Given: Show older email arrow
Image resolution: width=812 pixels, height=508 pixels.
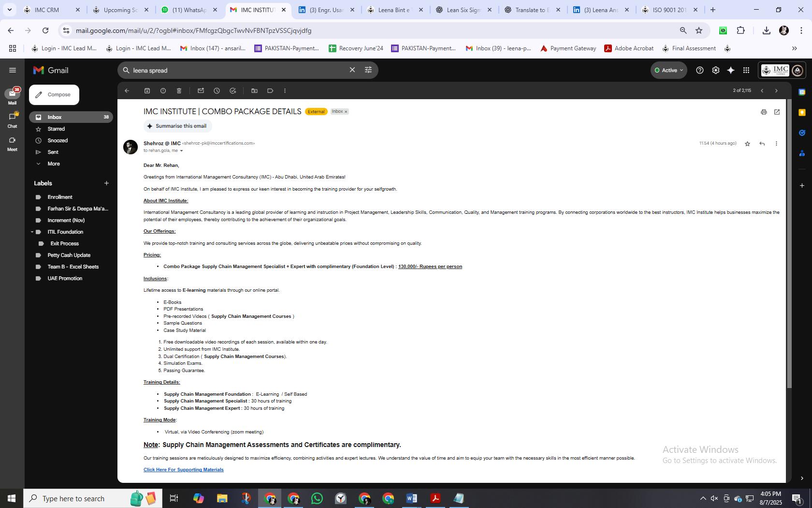Looking at the screenshot, I should click(776, 90).
